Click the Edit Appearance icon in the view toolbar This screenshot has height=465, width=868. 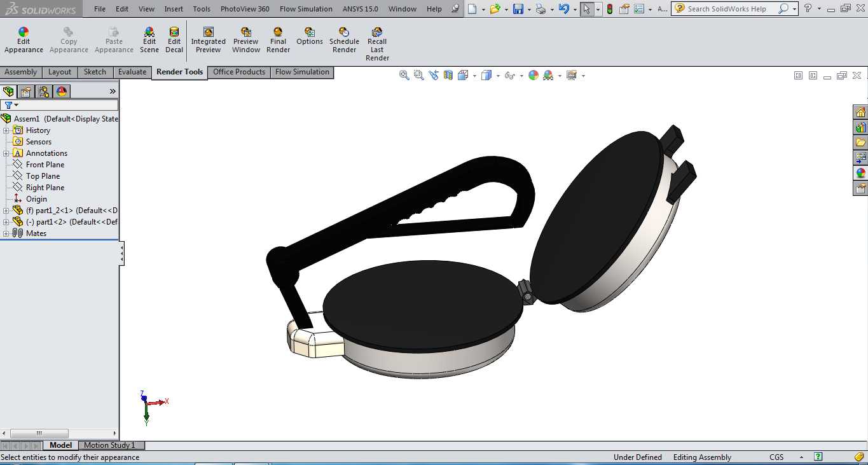(533, 75)
